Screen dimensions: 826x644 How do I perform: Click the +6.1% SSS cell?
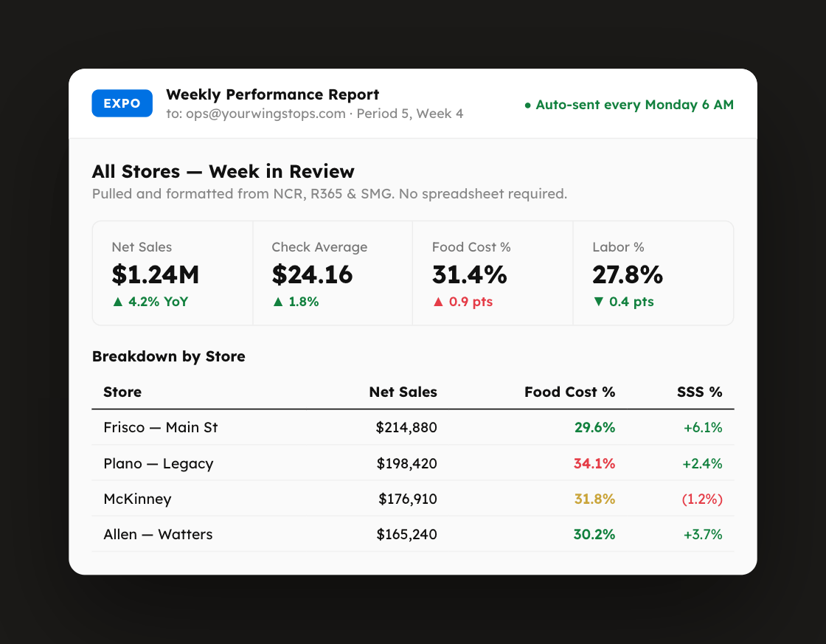coord(703,427)
